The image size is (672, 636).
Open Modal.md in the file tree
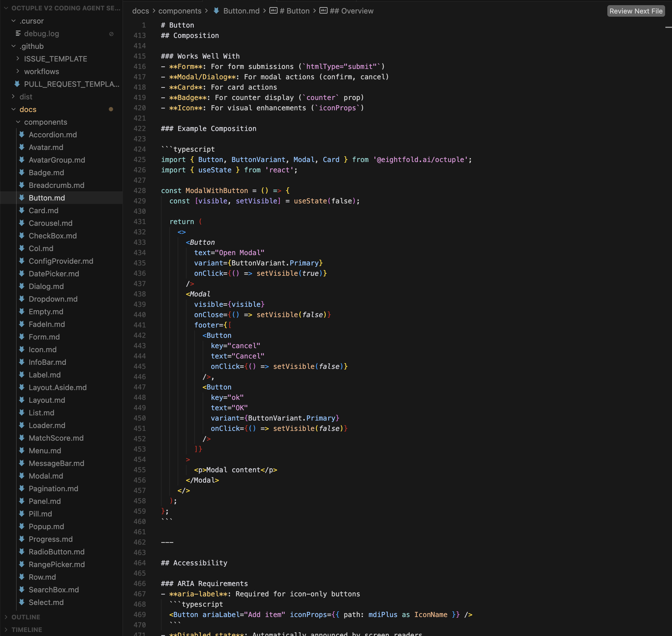pyautogui.click(x=46, y=476)
